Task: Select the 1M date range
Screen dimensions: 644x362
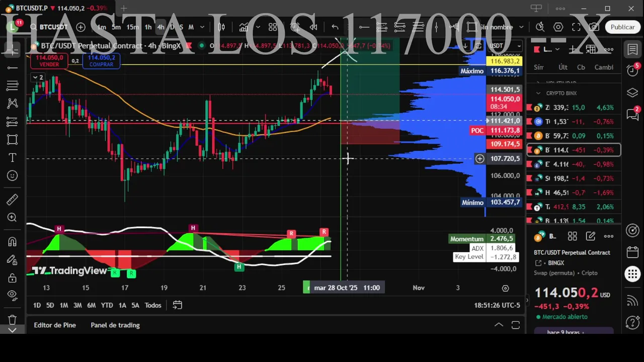Action: point(64,305)
